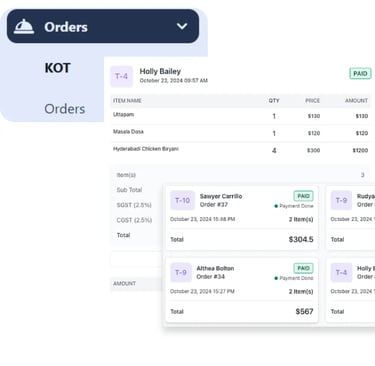Open the Orders submenu item
The image size is (375, 366).
[x=65, y=109]
